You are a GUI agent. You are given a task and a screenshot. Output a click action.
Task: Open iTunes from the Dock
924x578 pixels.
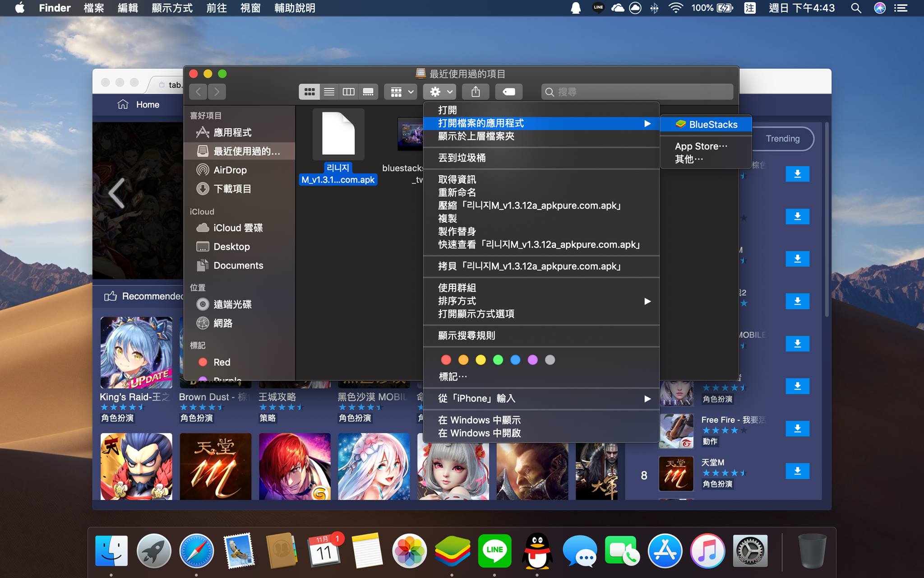[x=707, y=551]
